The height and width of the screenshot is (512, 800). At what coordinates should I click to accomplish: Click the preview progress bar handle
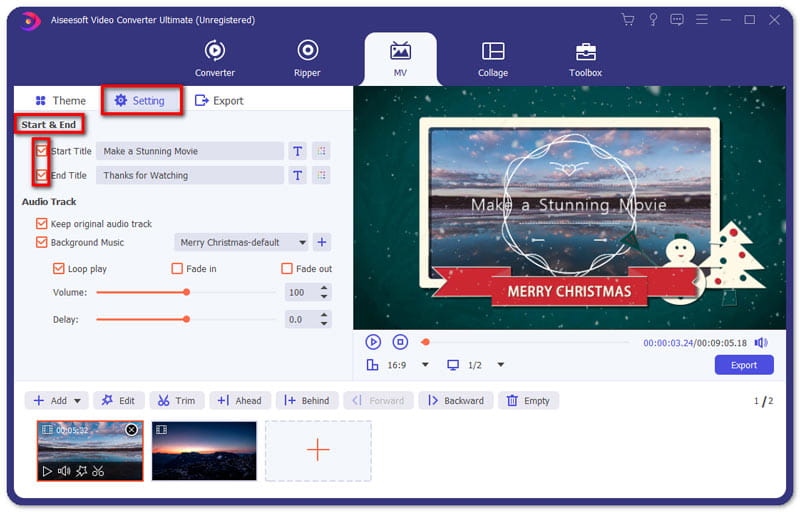(426, 342)
